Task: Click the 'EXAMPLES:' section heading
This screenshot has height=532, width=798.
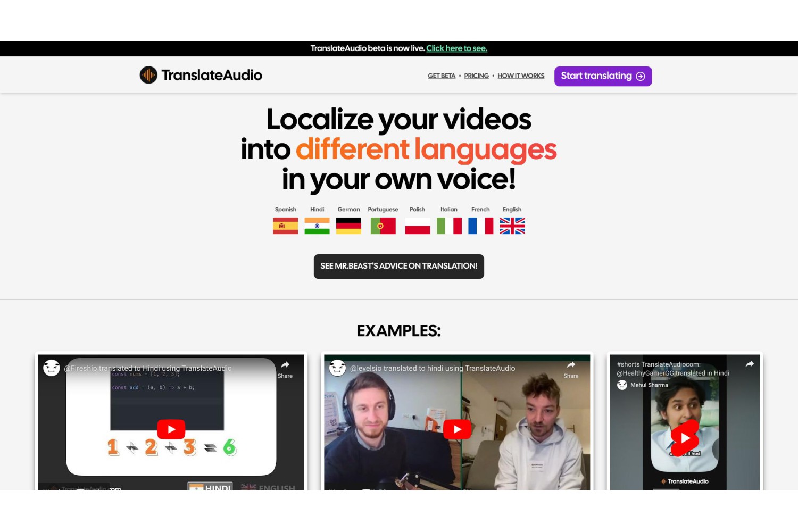Action: tap(399, 331)
